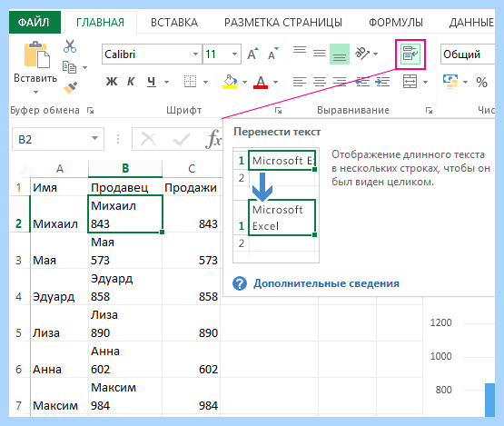Switch to the ГЛАВНАЯ tab
The width and height of the screenshot is (504, 426).
pyautogui.click(x=100, y=22)
